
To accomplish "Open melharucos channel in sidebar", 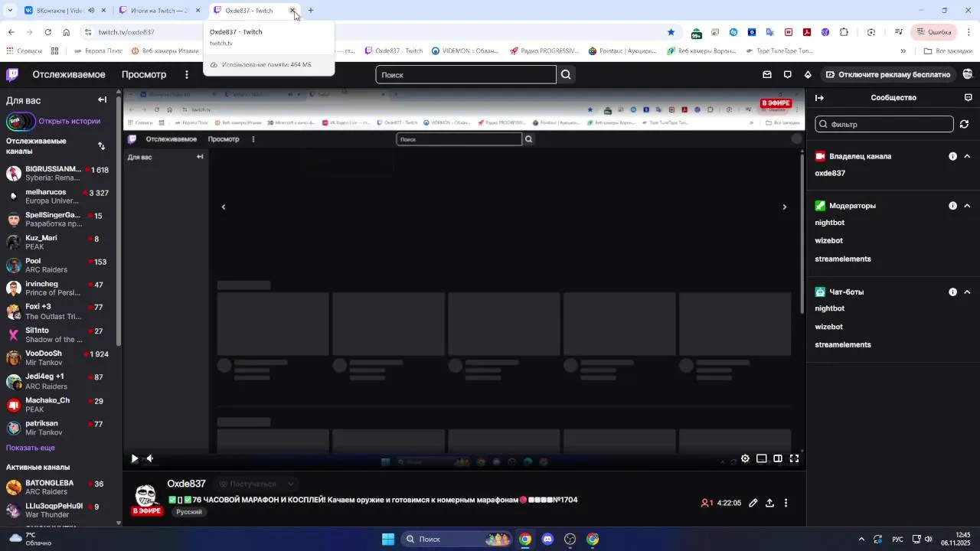I will (x=60, y=197).
